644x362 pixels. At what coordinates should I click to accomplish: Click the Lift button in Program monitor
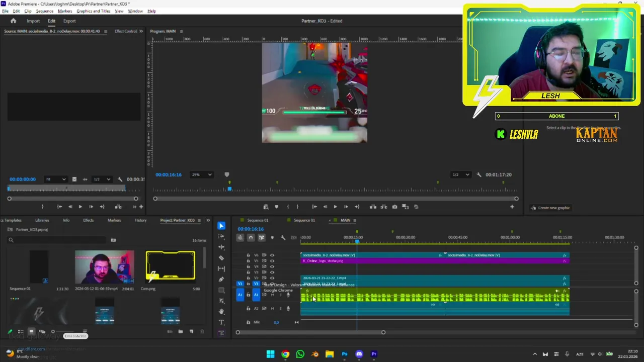[373, 207]
